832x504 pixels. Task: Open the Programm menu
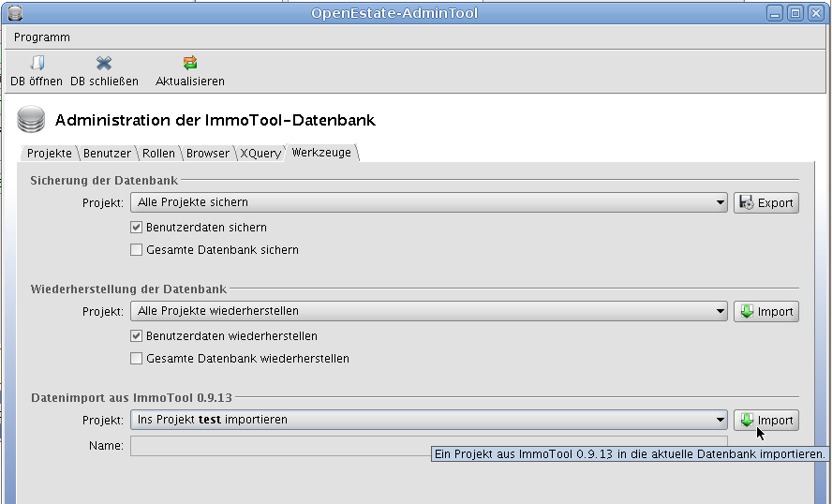tap(42, 37)
